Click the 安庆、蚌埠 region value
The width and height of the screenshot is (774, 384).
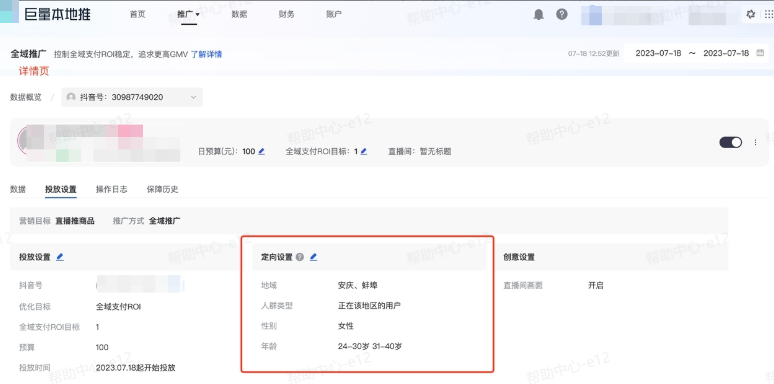point(358,285)
